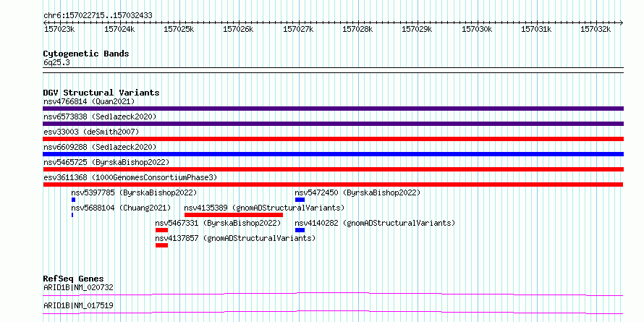Image resolution: width=644 pixels, height=322 pixels.
Task: Open the nsv5688104 (Chuang2021) label
Action: click(121, 208)
